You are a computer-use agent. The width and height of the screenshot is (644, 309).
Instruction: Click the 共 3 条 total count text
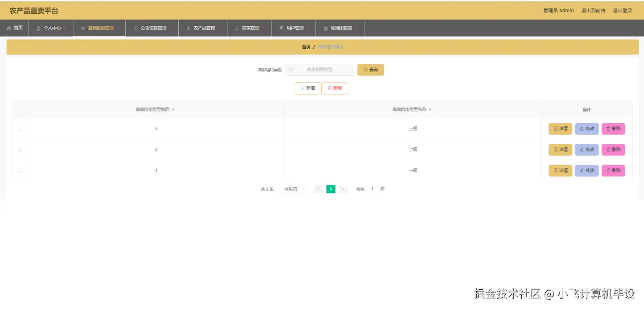pyautogui.click(x=267, y=189)
